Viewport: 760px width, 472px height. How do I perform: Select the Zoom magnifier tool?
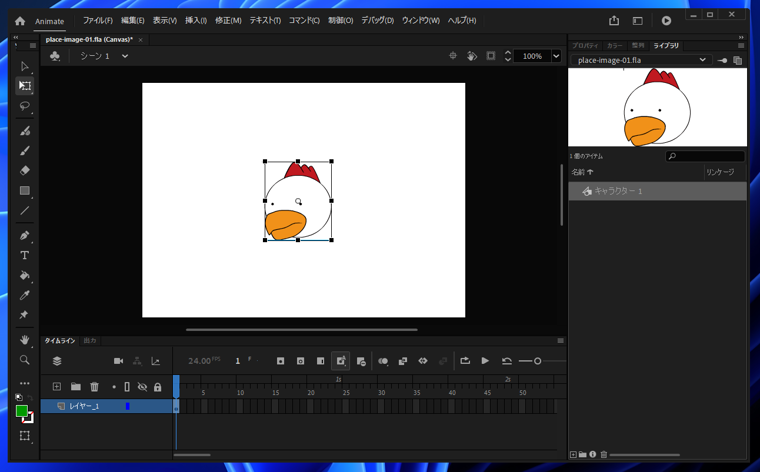pos(25,360)
